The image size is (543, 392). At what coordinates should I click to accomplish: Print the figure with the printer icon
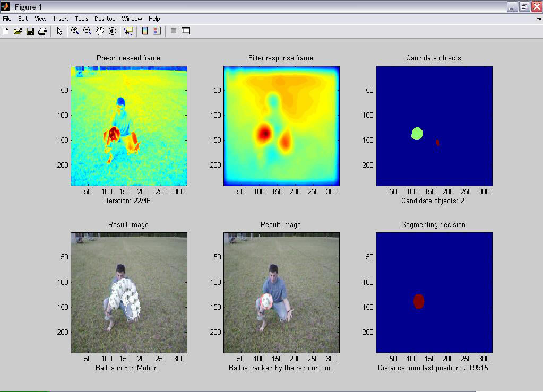[x=42, y=31]
